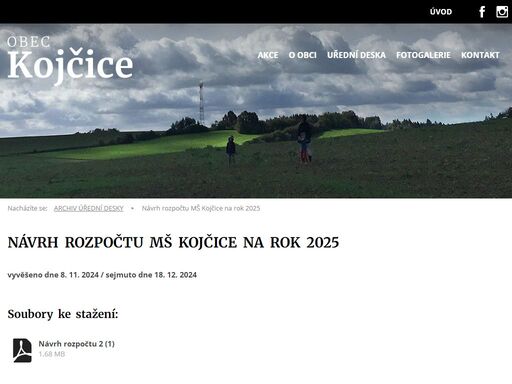Click the PDF file icon
512x384 pixels.
click(x=22, y=350)
